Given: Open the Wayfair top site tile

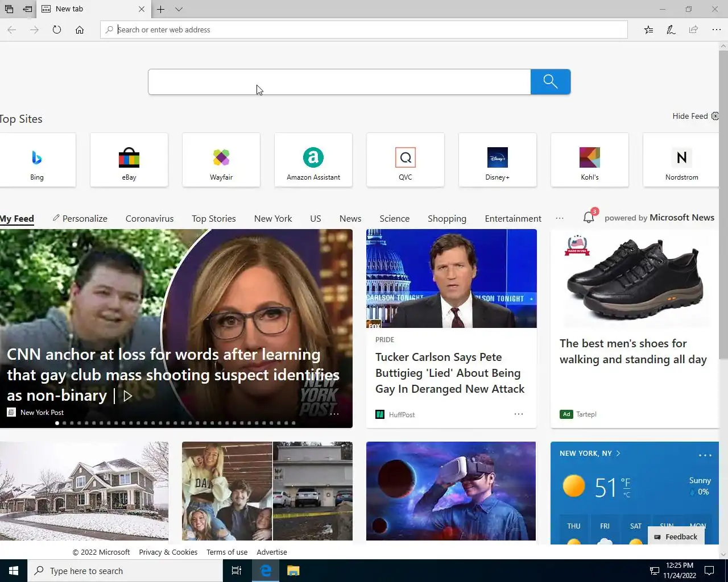Looking at the screenshot, I should [221, 160].
